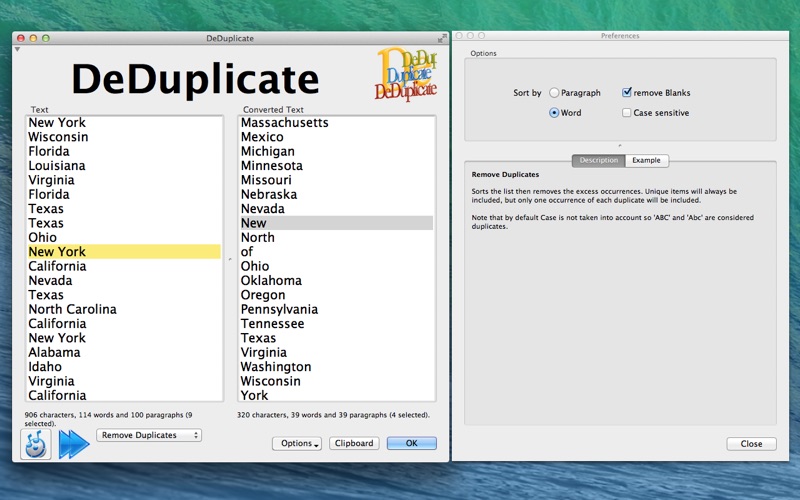The image size is (800, 500).
Task: Open the Remove Duplicates dropdown
Action: [x=149, y=435]
